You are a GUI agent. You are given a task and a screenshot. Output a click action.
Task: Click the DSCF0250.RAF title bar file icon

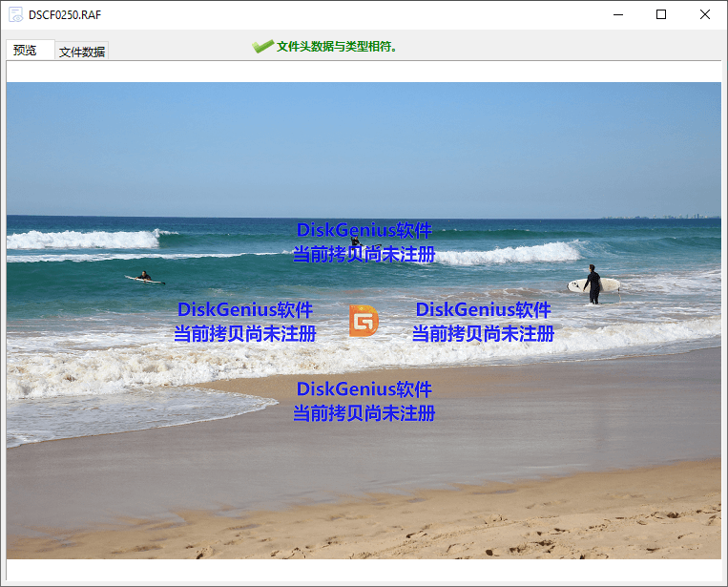tap(16, 15)
